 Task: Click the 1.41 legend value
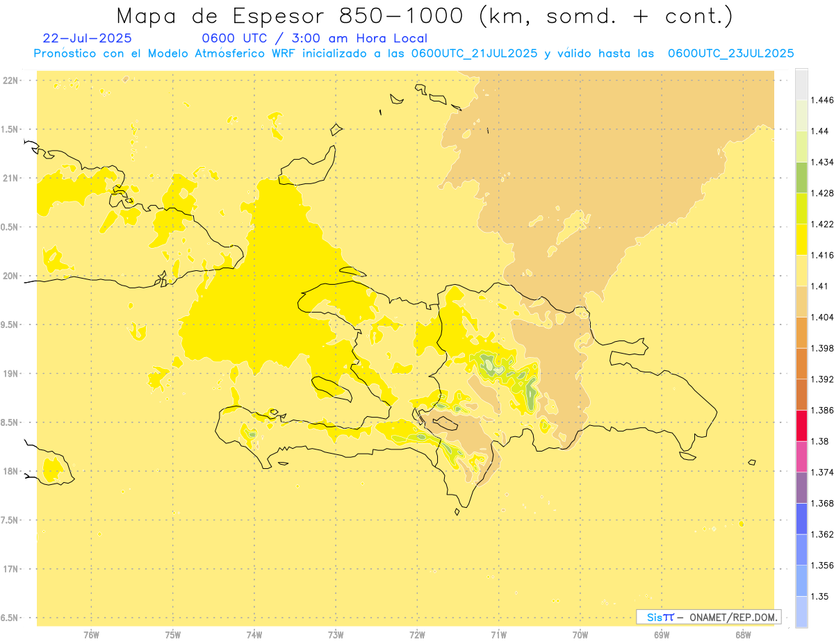pyautogui.click(x=821, y=286)
